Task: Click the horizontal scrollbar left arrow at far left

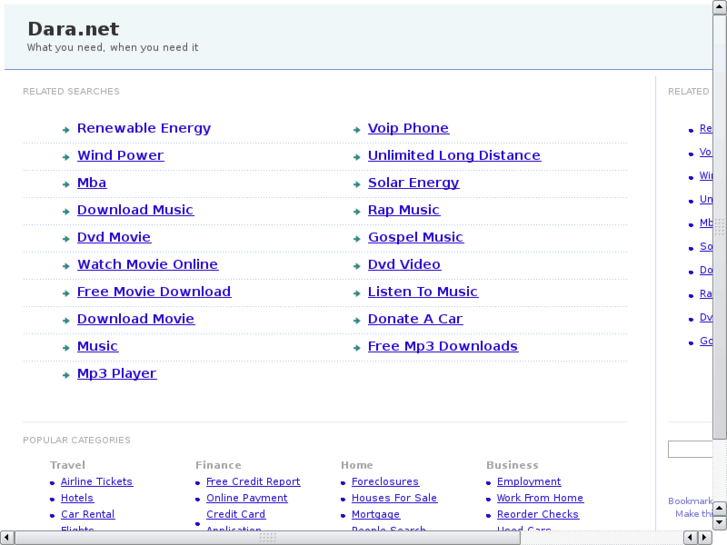Action: coord(7,538)
